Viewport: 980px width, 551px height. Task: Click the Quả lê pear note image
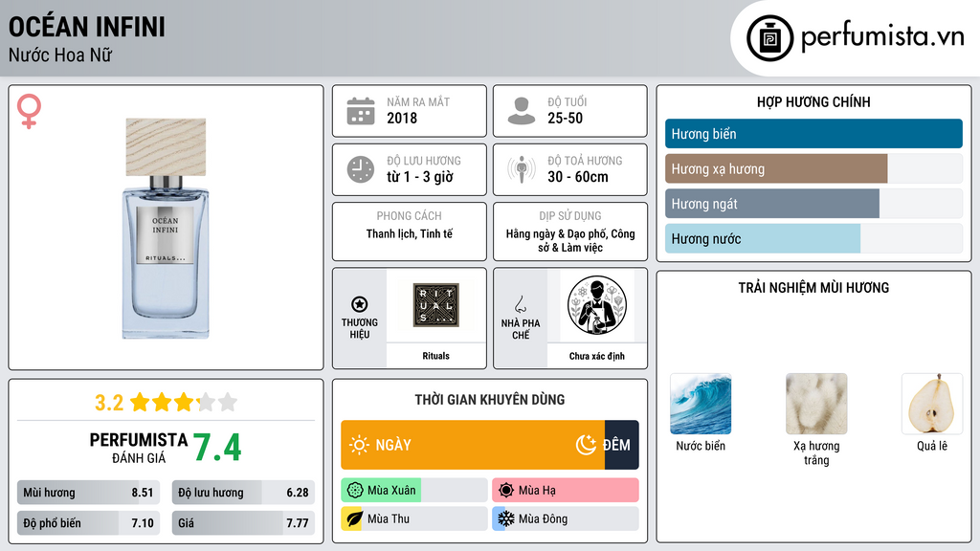(932, 404)
